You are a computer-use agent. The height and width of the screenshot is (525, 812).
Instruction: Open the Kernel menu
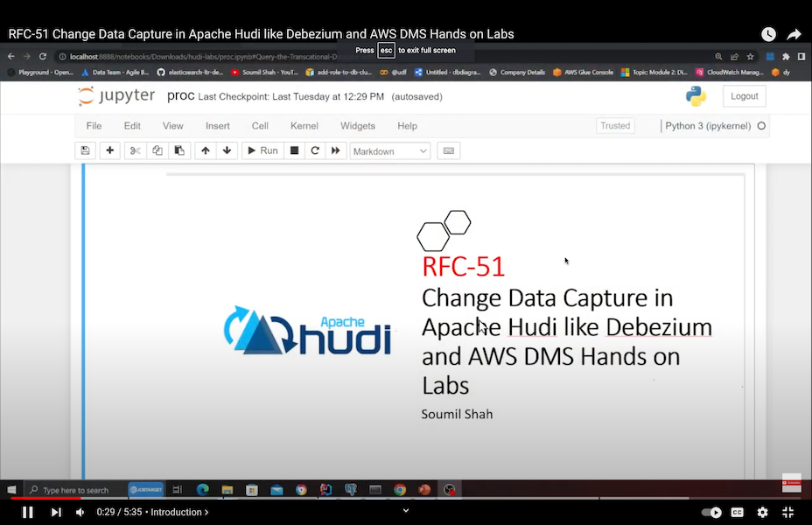304,126
